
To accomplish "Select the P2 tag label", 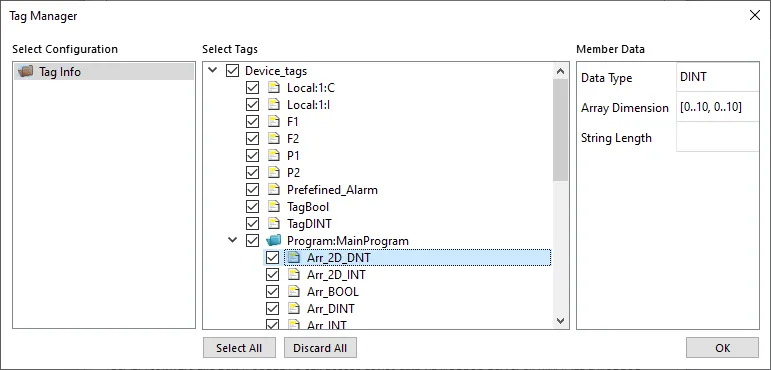I will point(293,173).
